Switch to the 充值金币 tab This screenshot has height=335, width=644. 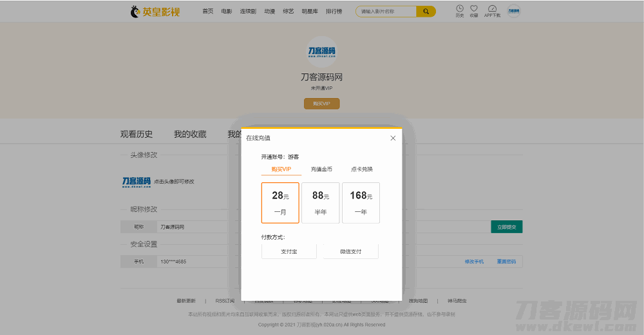(x=321, y=169)
